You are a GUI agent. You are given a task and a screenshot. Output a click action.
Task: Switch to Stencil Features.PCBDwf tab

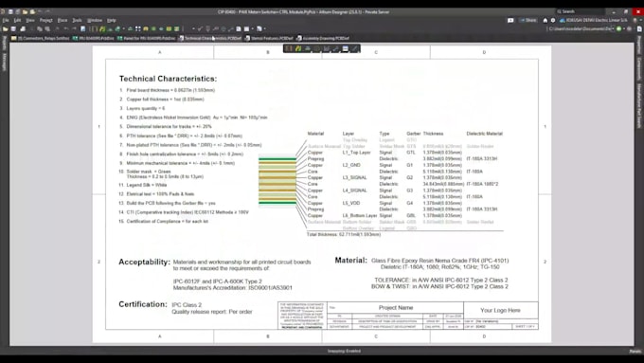[269, 38]
